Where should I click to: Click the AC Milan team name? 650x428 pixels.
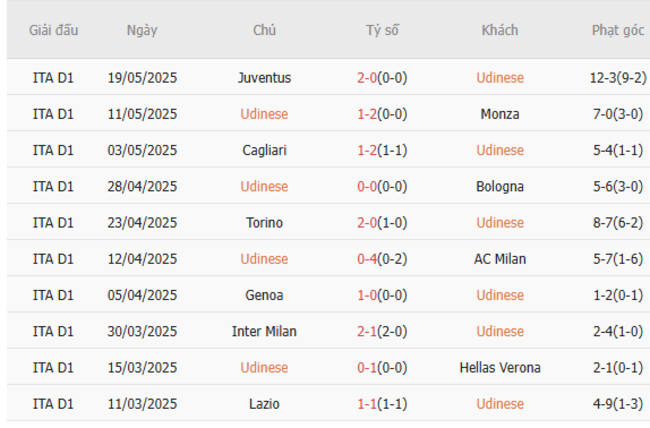tap(500, 259)
